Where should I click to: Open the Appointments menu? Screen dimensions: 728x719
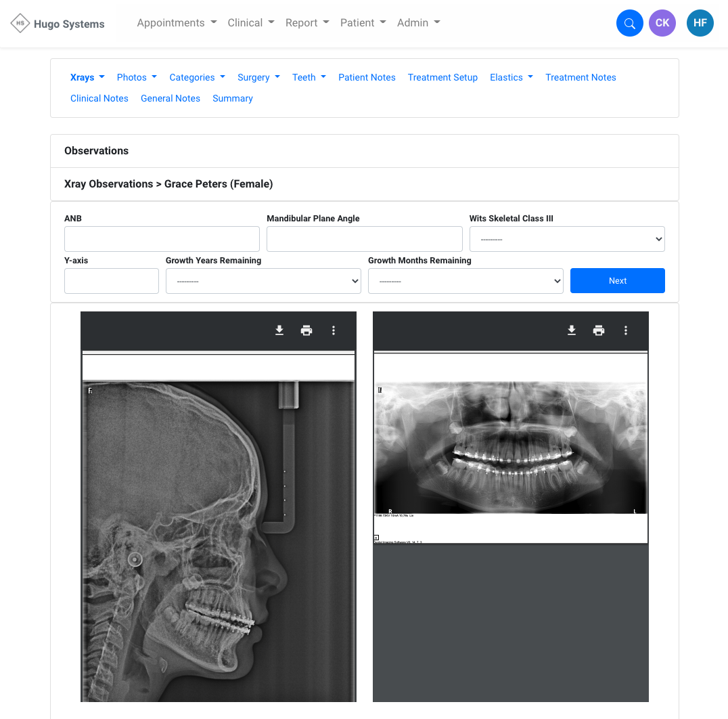pos(177,23)
